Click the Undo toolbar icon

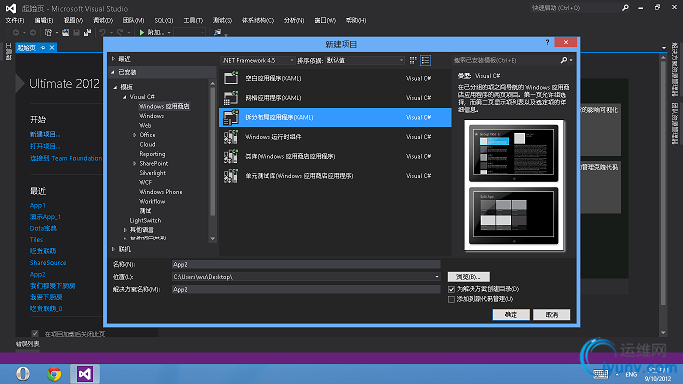click(x=102, y=32)
